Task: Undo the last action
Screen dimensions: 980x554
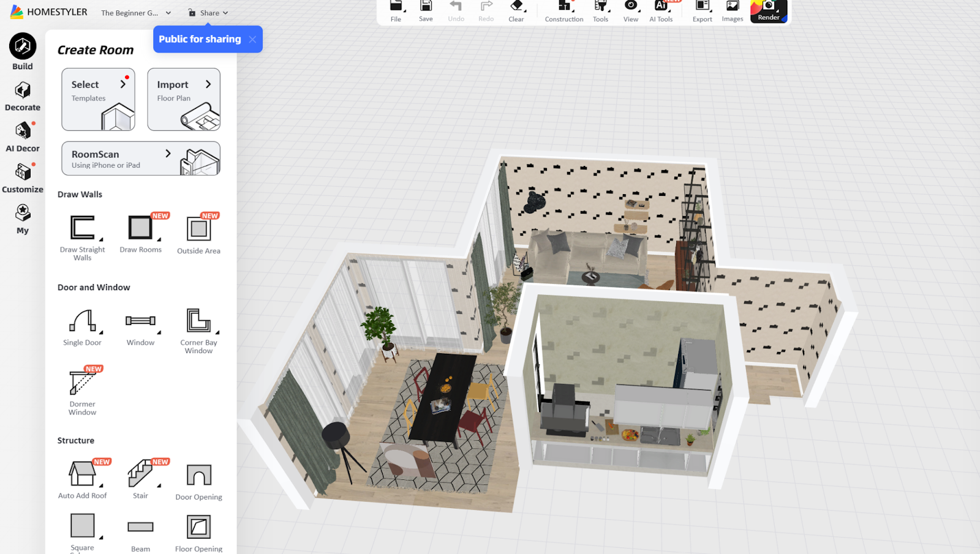Action: pos(456,12)
